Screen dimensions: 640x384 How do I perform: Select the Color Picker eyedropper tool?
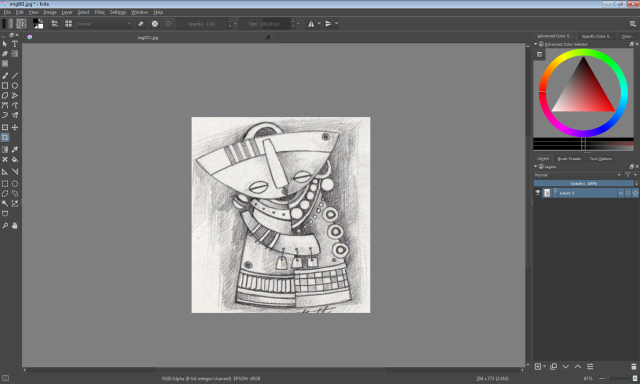15,149
